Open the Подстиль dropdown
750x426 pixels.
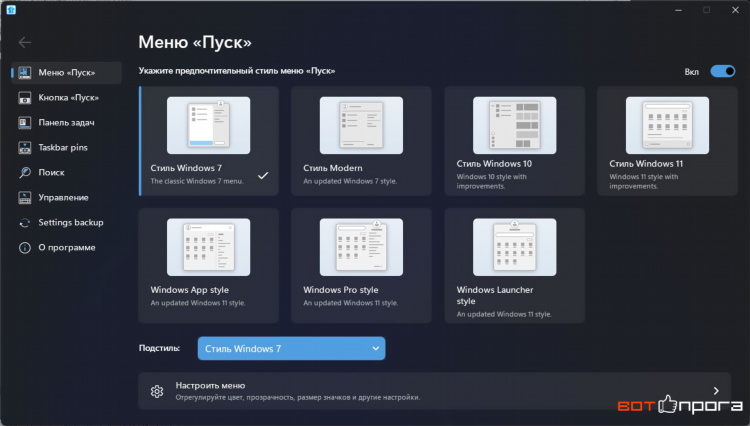pos(291,349)
